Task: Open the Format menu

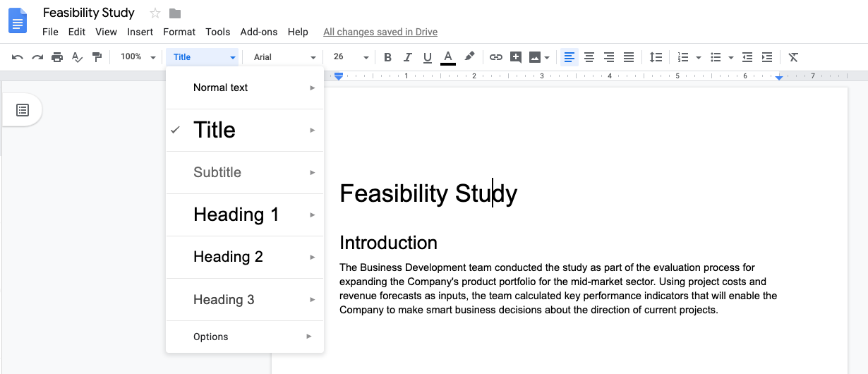Action: pyautogui.click(x=179, y=32)
